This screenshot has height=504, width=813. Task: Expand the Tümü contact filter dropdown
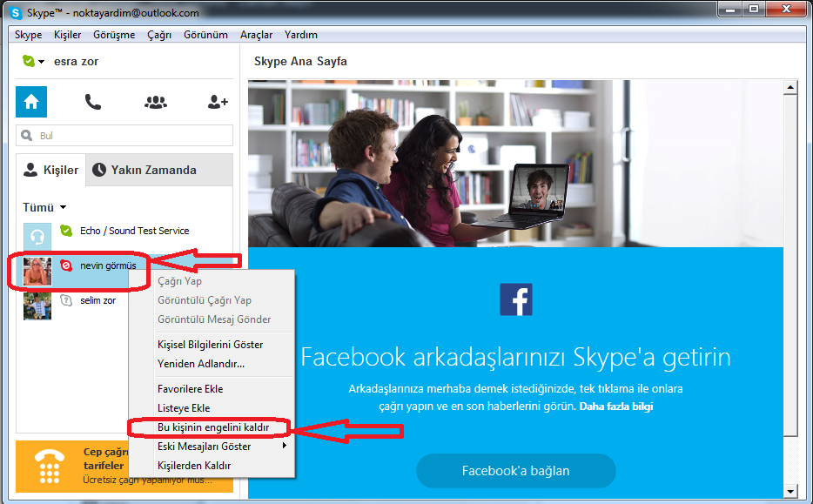click(x=64, y=207)
